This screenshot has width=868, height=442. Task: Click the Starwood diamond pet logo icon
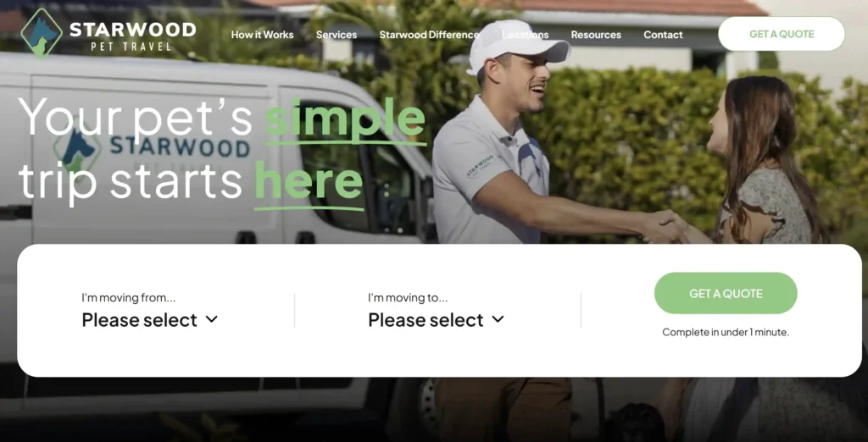click(x=42, y=33)
